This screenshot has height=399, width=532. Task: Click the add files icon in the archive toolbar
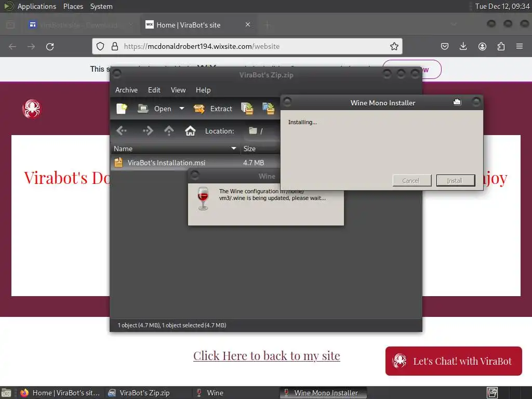click(x=247, y=109)
